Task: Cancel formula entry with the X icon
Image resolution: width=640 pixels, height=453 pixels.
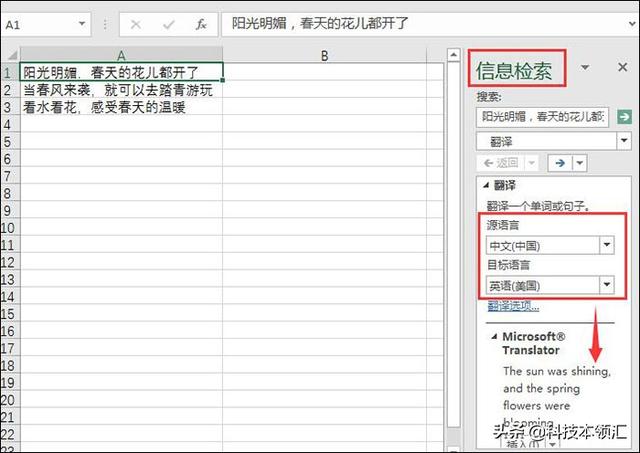Action: [136, 24]
